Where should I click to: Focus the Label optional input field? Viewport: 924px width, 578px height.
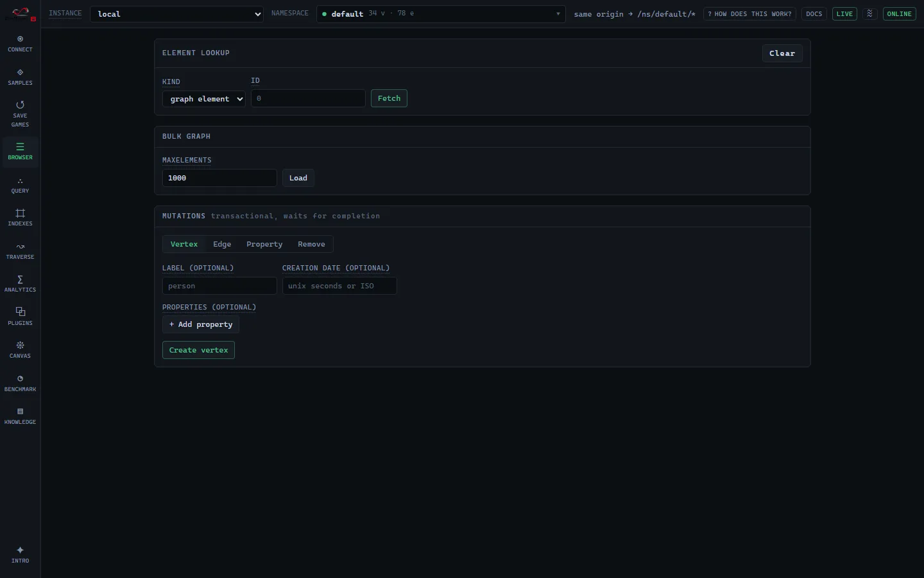tap(219, 286)
